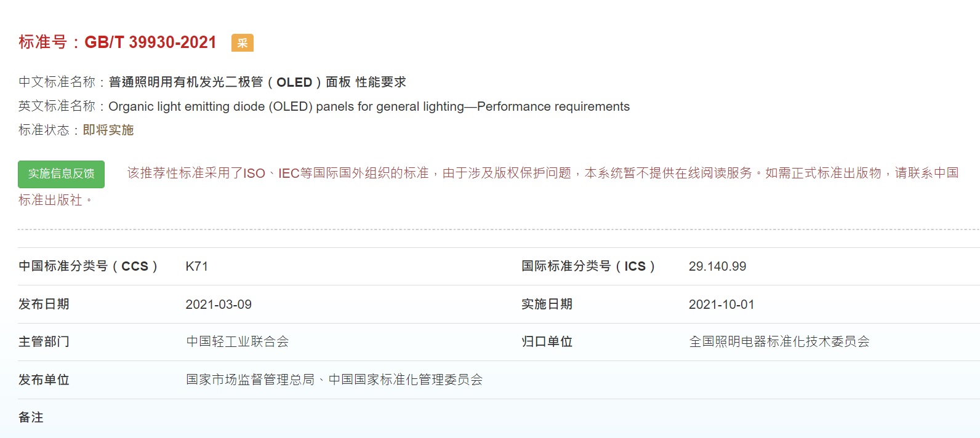This screenshot has width=980, height=438.
Task: Click the CCS value K71
Action: [x=197, y=266]
